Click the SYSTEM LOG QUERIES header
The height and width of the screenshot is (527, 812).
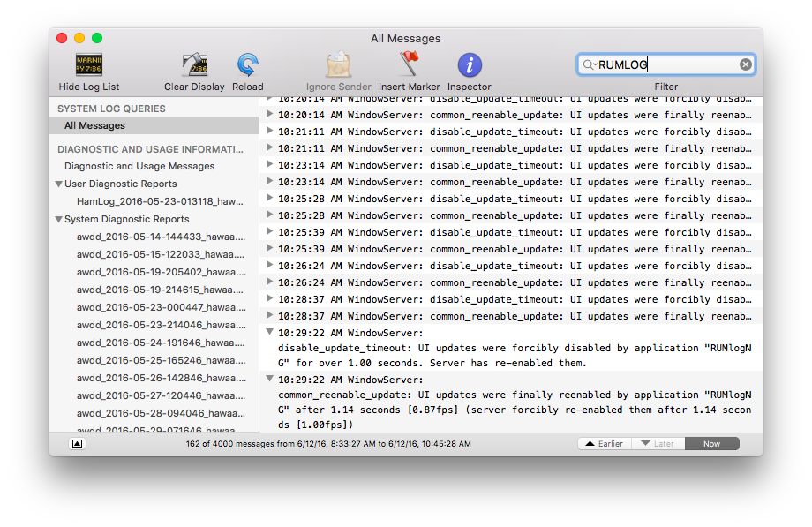(111, 109)
